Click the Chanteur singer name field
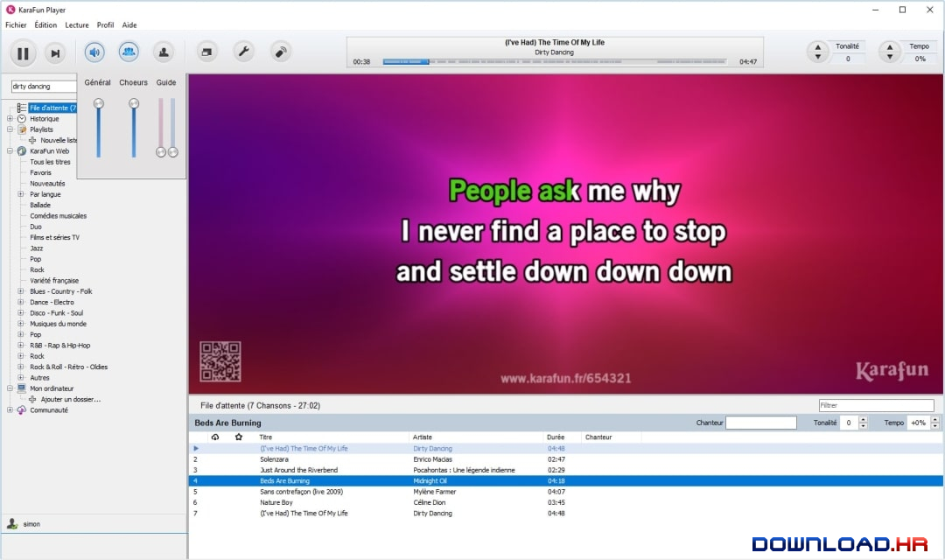This screenshot has width=945, height=560. coord(761,423)
